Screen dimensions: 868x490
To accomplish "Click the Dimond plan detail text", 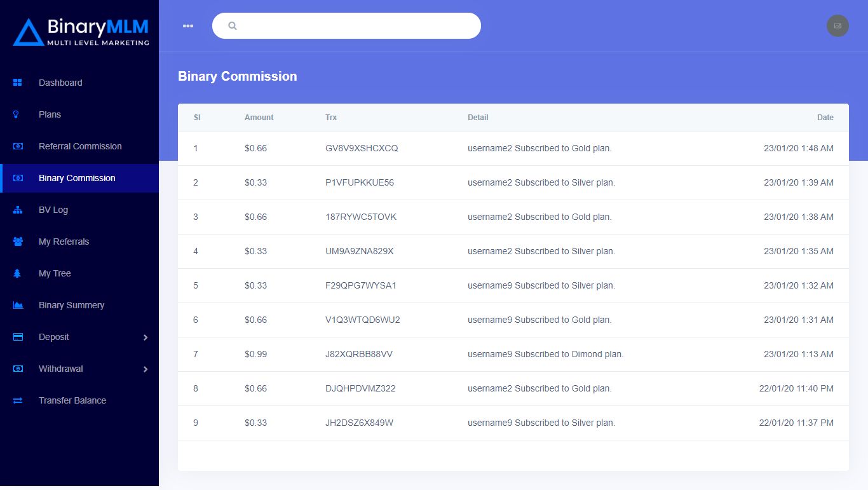I will point(546,354).
